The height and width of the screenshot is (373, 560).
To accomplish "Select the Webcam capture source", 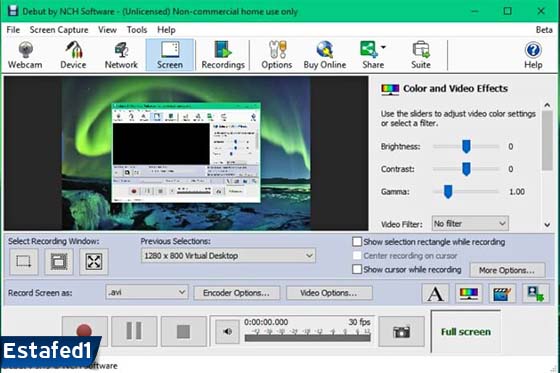I will 25,55.
